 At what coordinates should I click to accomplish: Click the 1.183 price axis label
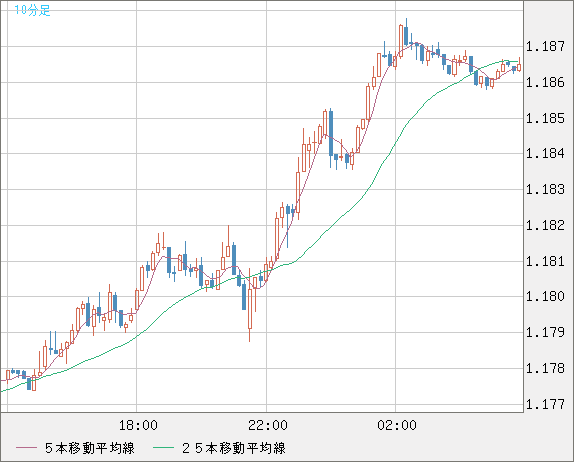tap(545, 189)
